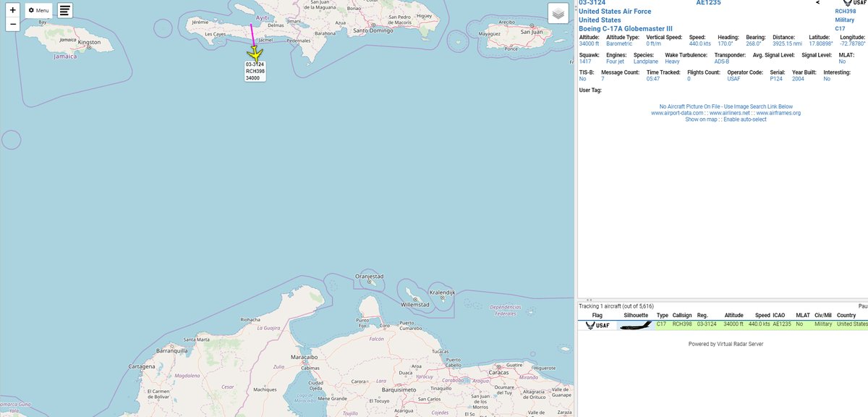Click the list layout icon beside Menu
This screenshot has width=868, height=417.
[x=65, y=11]
